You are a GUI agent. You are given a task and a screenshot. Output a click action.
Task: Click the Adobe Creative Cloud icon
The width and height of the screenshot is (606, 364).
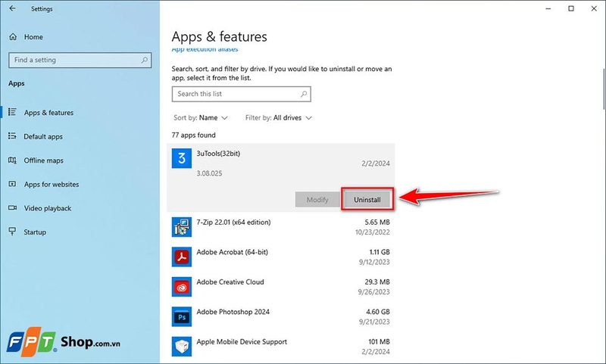pos(182,287)
